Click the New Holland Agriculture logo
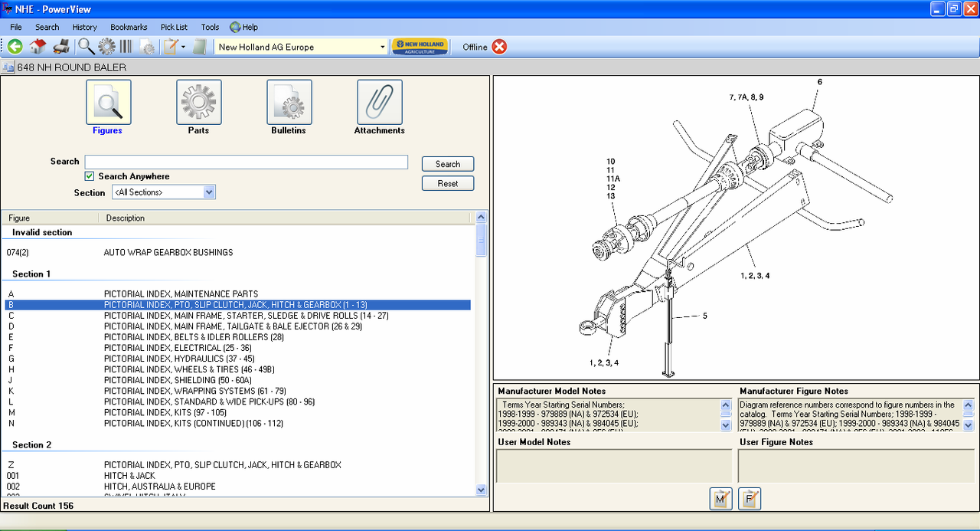The image size is (980, 531). 420,47
